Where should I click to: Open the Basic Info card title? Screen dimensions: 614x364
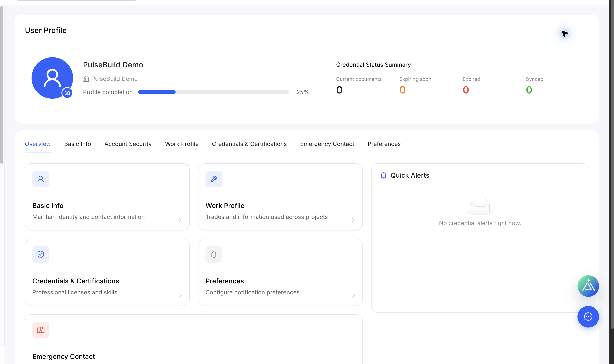(x=48, y=206)
